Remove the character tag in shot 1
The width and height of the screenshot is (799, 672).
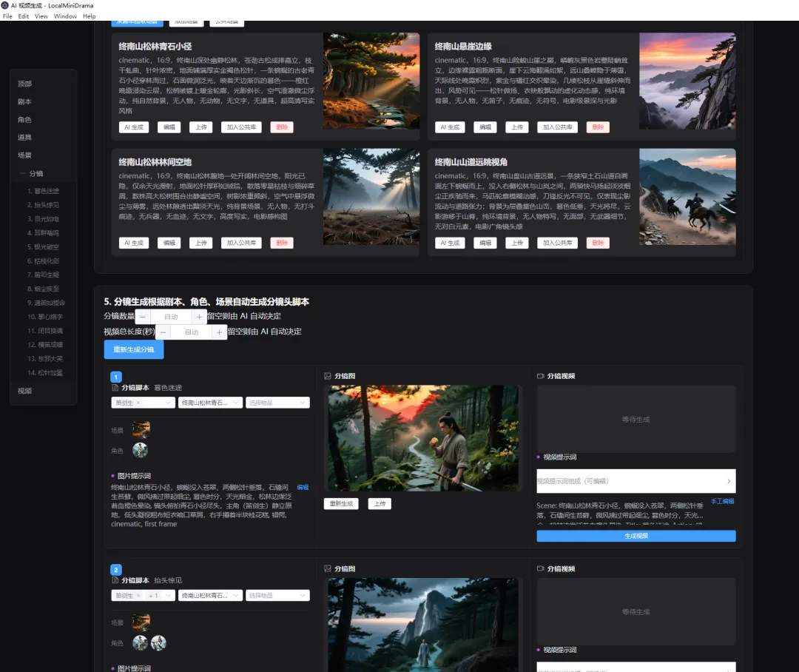click(x=138, y=403)
